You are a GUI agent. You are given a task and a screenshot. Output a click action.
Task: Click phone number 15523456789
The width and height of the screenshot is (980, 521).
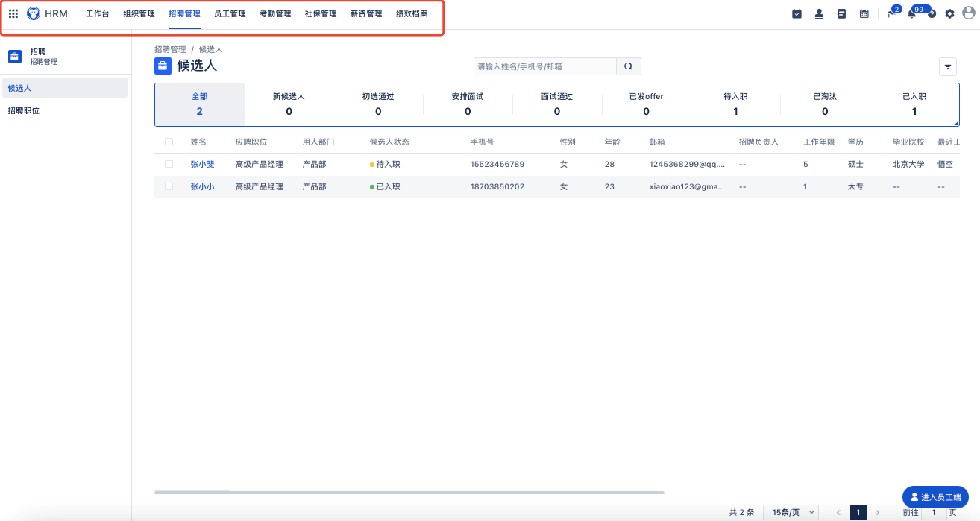[497, 164]
